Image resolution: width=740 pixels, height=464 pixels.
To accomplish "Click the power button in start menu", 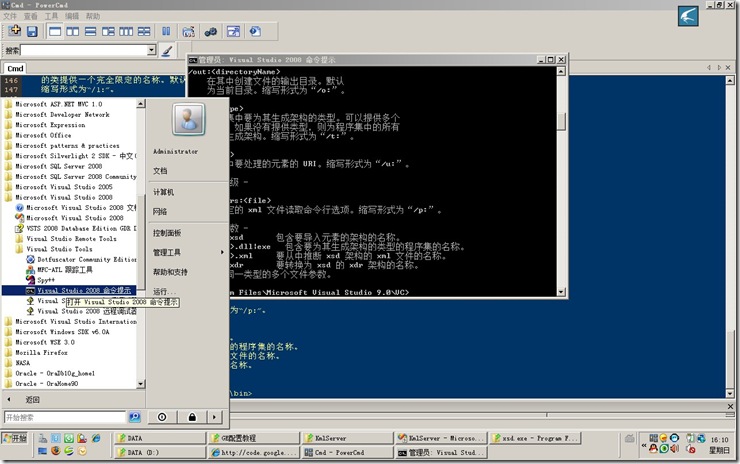I will tap(162, 417).
